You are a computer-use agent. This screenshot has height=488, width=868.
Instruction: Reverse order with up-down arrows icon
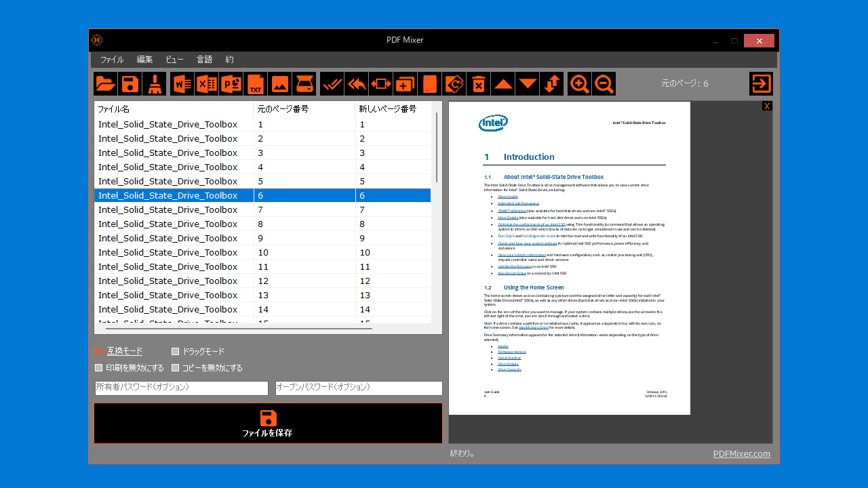click(551, 84)
